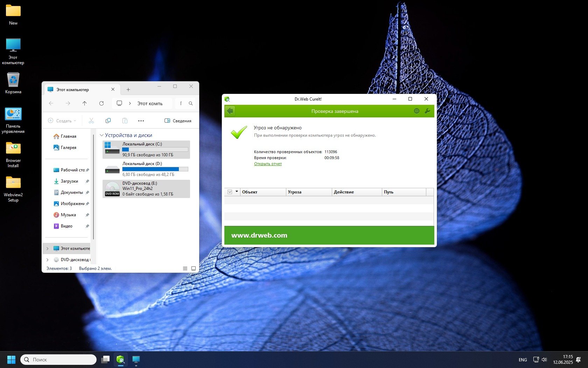This screenshot has height=368, width=588.
Task: Toggle the Details pane button
Action: coord(178,121)
